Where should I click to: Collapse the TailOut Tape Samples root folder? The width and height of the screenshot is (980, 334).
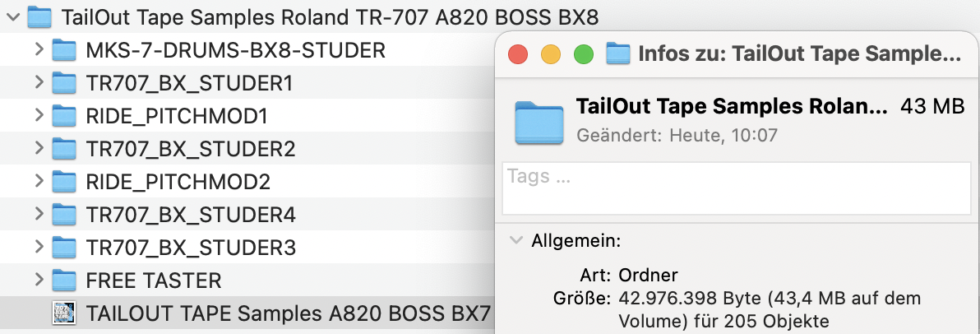coord(12,16)
